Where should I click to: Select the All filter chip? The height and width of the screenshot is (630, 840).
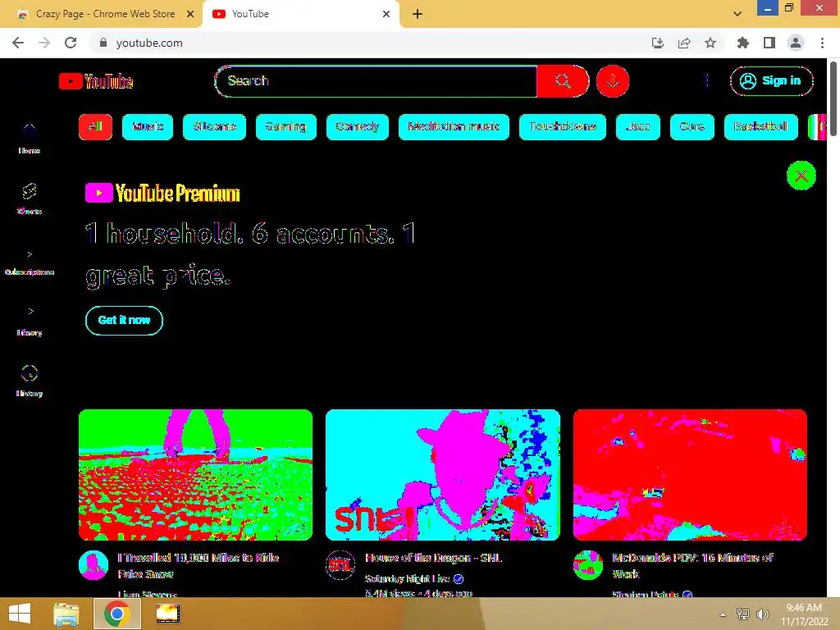point(95,127)
